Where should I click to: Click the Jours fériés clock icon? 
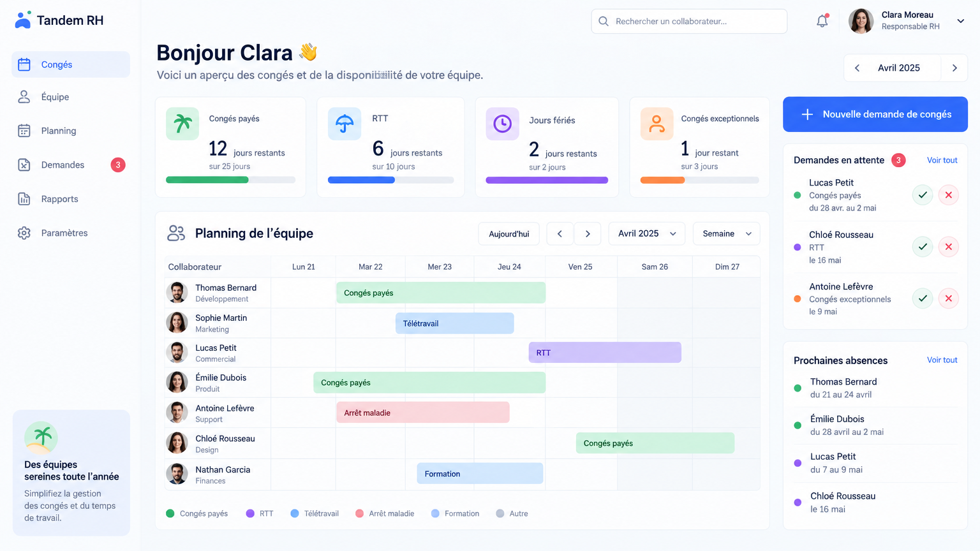pyautogui.click(x=502, y=124)
